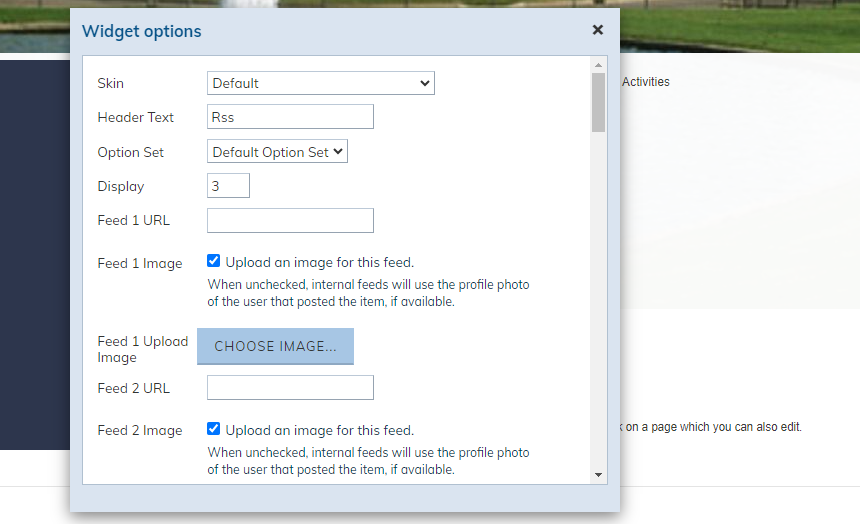
Task: Focus the Feed 2 URL field
Action: tap(290, 387)
